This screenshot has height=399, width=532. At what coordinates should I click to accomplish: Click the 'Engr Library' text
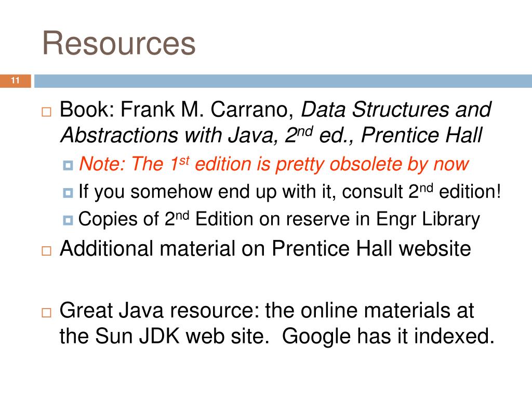428,220
